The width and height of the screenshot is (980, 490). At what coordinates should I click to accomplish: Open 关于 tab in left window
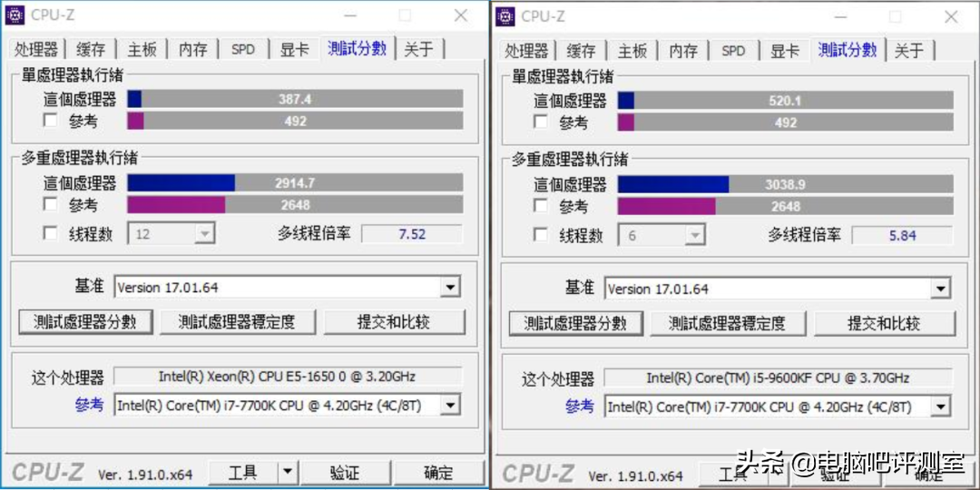pos(418,49)
